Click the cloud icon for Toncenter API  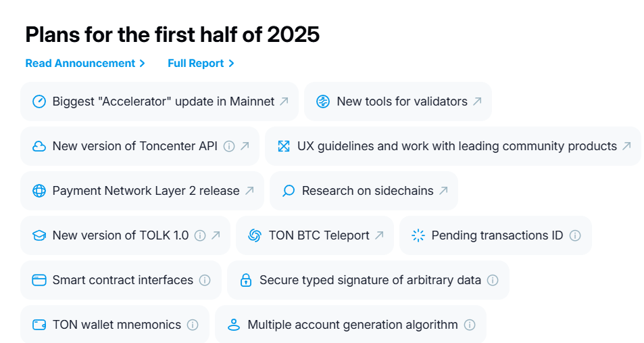point(39,146)
